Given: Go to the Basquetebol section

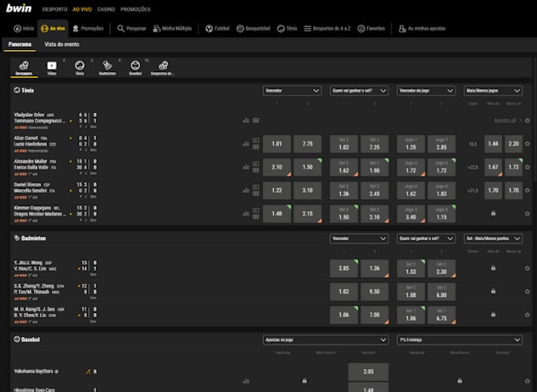Looking at the screenshot, I should tap(254, 29).
